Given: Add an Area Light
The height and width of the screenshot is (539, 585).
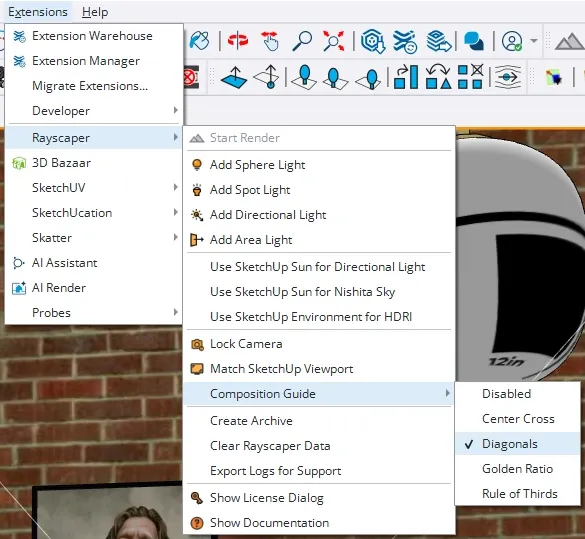Looking at the screenshot, I should 319,240.
